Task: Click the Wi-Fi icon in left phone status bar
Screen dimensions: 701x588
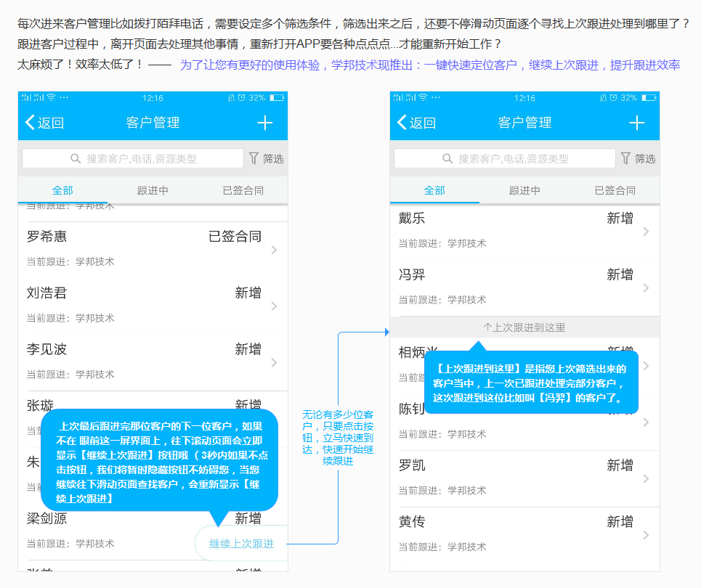Action: pos(51,97)
